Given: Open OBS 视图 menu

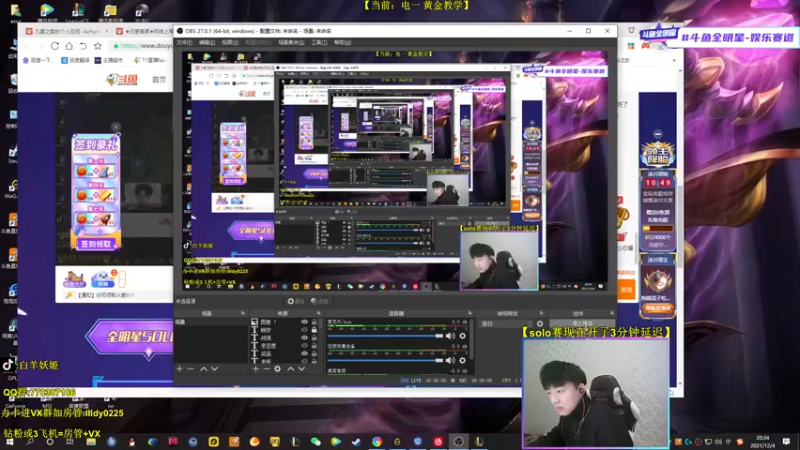Looking at the screenshot, I should [x=230, y=42].
